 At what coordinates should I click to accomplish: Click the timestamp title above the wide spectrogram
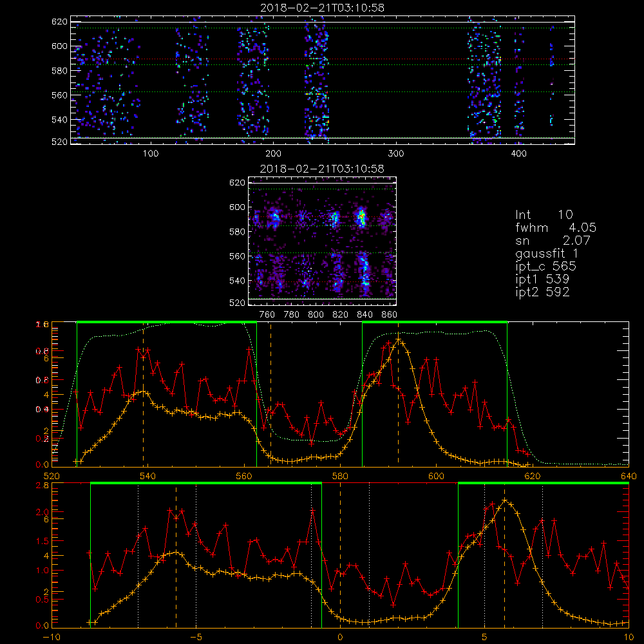[323, 8]
